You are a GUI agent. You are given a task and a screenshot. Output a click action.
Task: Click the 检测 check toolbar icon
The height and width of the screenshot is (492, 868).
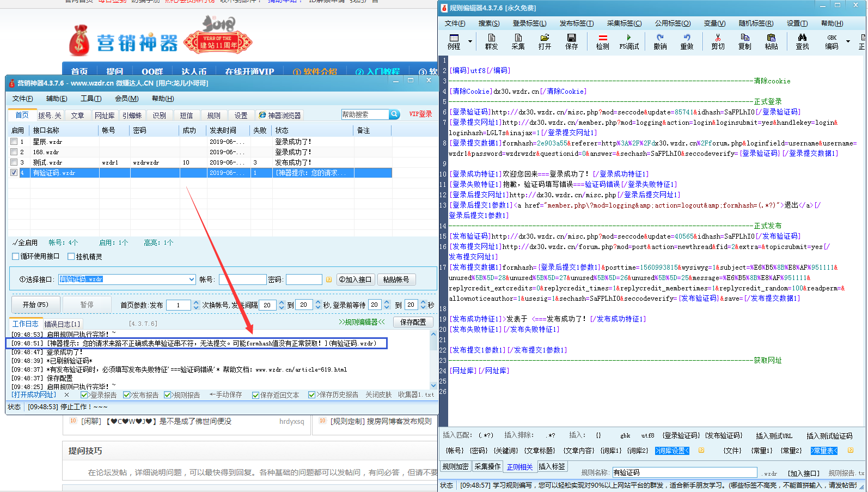point(603,41)
